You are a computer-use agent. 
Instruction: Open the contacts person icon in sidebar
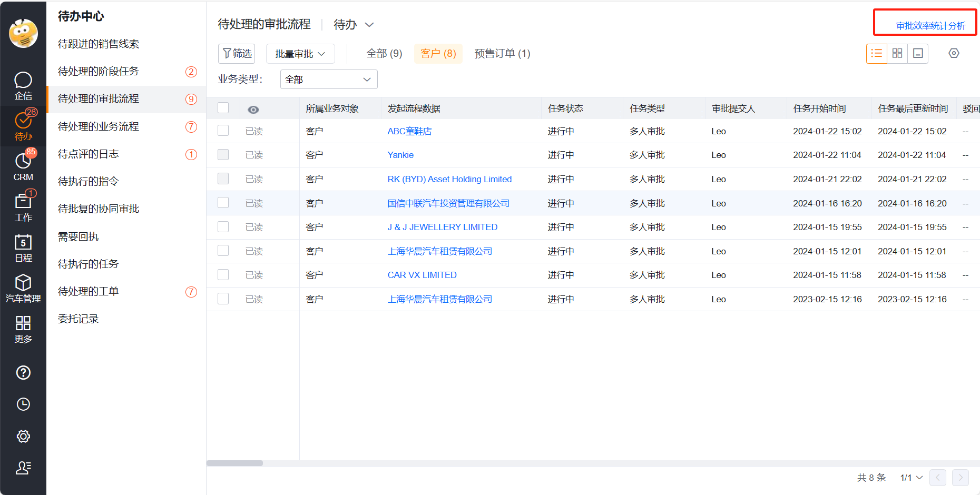pyautogui.click(x=23, y=468)
